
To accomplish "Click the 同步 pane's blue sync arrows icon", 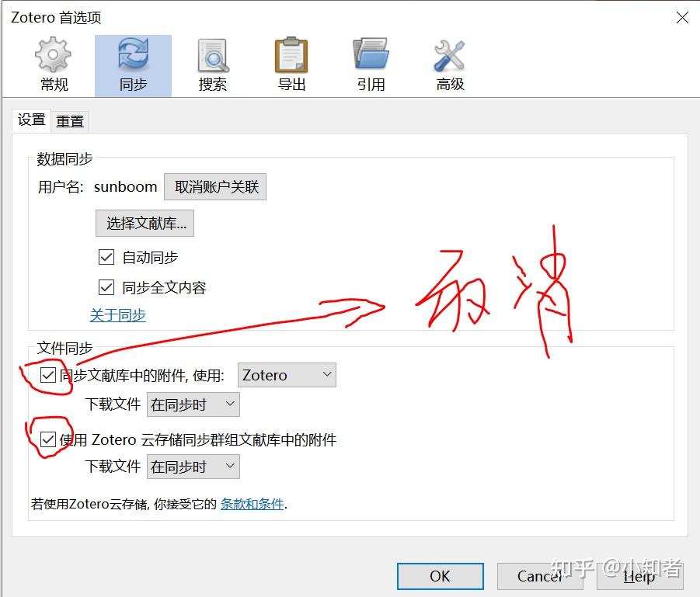I will tap(132, 54).
